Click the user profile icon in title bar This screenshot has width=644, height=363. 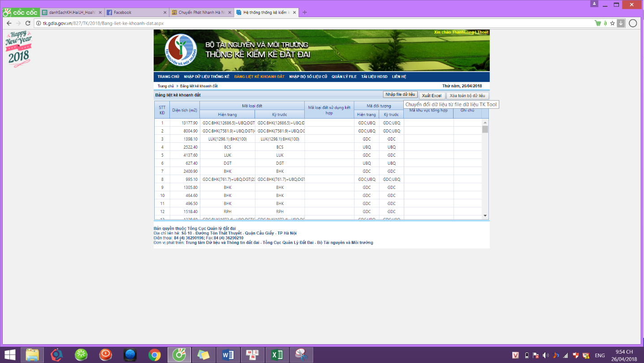594,4
